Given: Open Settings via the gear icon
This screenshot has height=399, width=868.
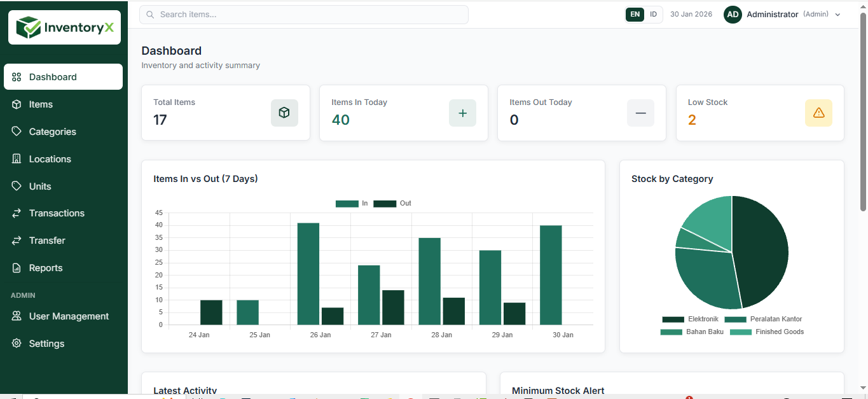Looking at the screenshot, I should 16,344.
